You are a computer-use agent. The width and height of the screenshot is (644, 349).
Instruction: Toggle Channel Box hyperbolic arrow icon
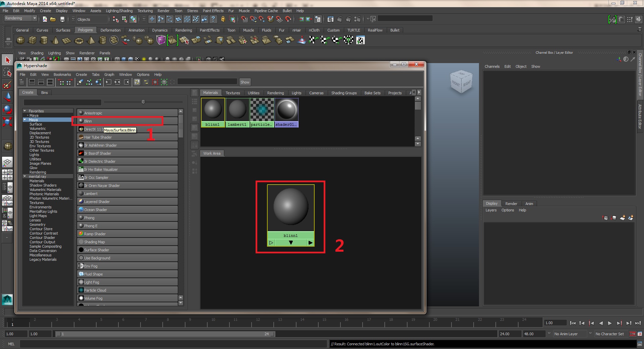coord(633,59)
